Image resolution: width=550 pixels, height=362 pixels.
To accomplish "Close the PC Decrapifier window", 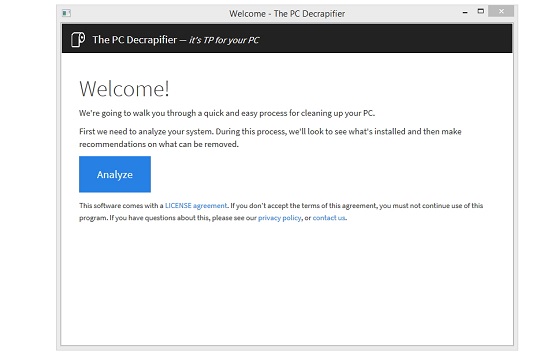I will click(501, 11).
